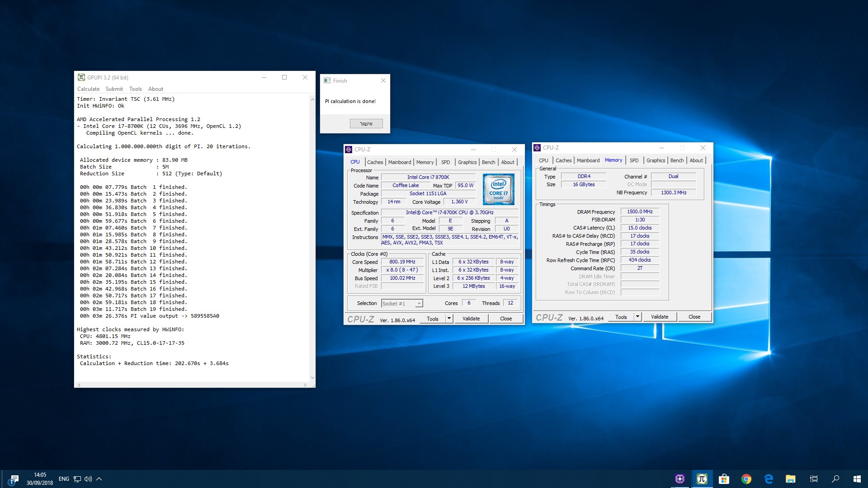Maximize the GPUPI window
868x488 pixels.
pyautogui.click(x=284, y=77)
